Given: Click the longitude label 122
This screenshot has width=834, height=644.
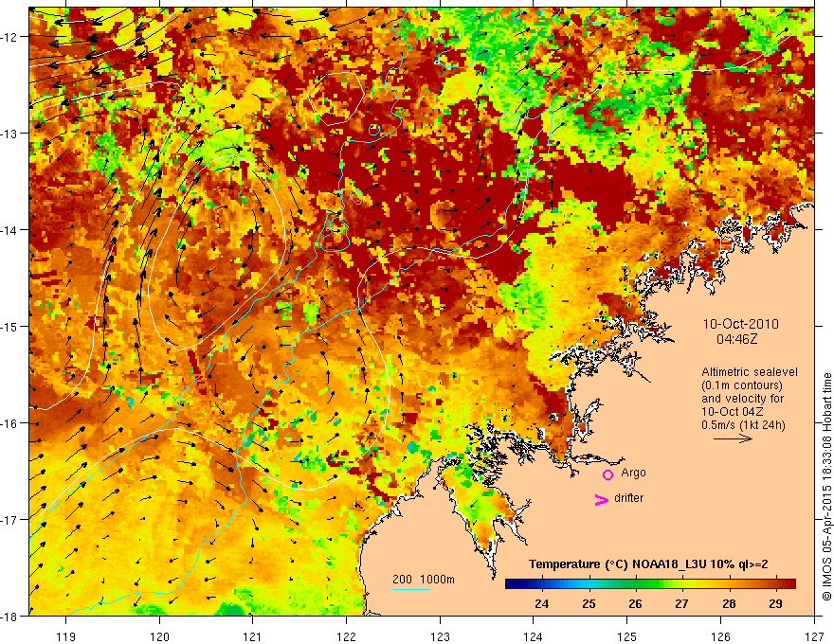Looking at the screenshot, I should [346, 637].
